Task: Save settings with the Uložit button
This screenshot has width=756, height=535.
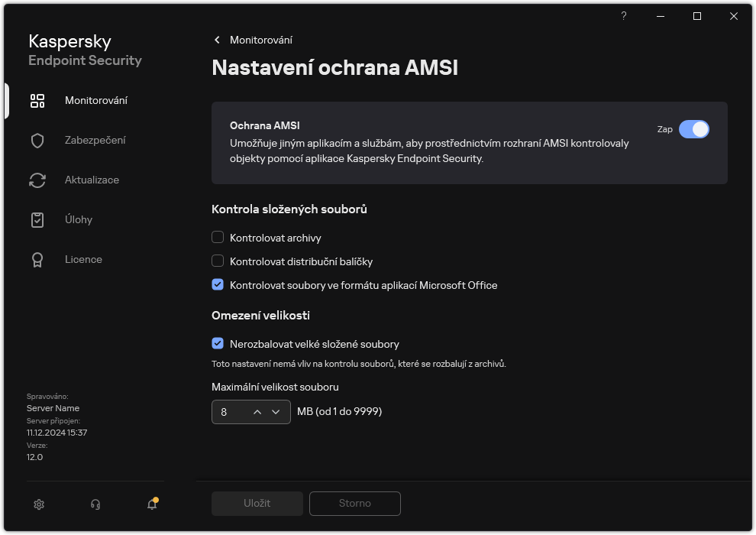Action: 257,504
